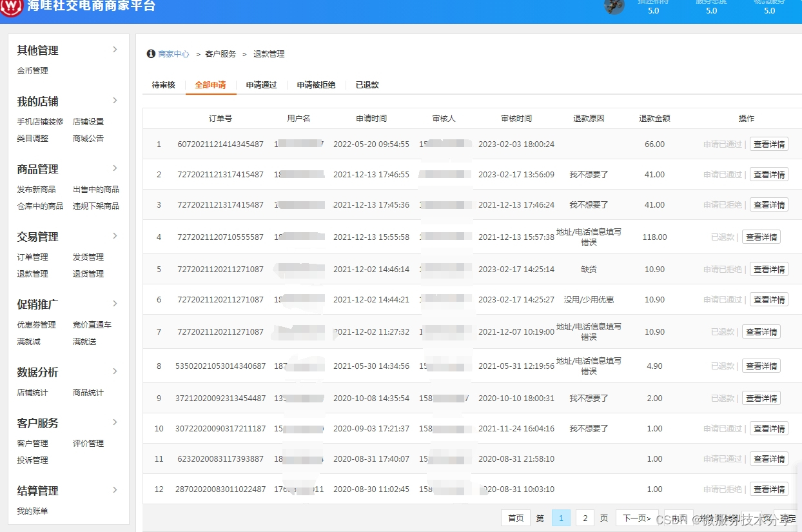The image size is (802, 532).
Task: Switch to the 申请被拒绝 tab
Action: click(316, 85)
